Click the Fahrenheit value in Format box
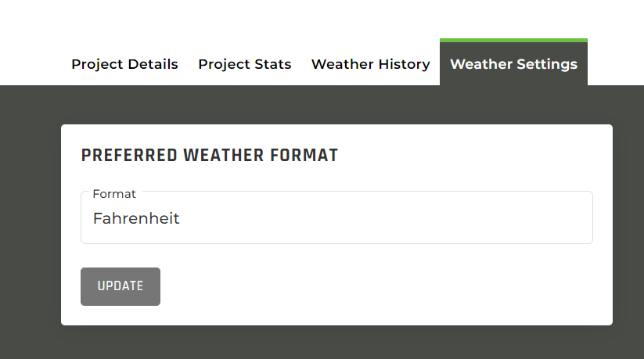The width and height of the screenshot is (644, 359). point(136,218)
